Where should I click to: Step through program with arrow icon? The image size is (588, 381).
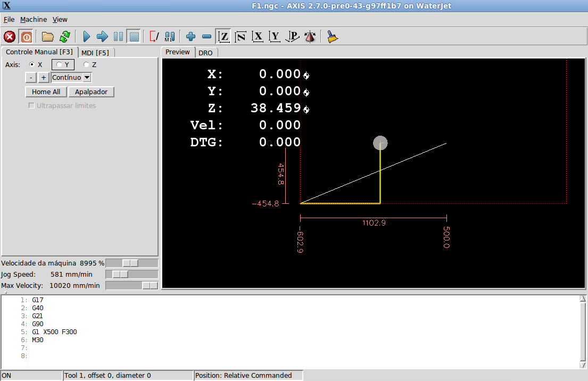click(102, 37)
